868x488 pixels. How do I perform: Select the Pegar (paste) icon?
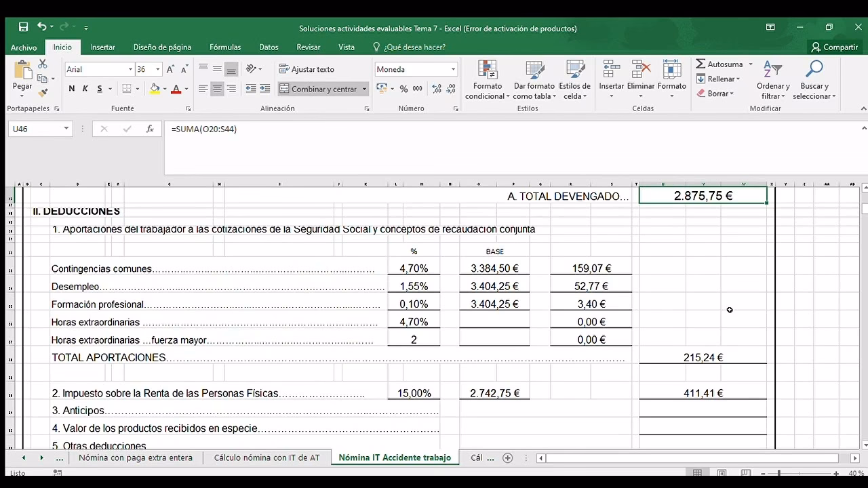click(x=22, y=75)
